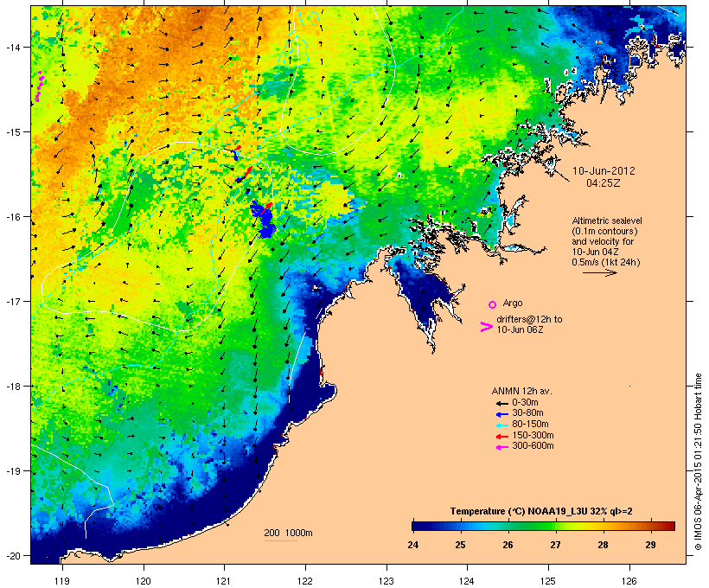
Task: Click the black 0-30m legend arrow
Action: [x=501, y=403]
